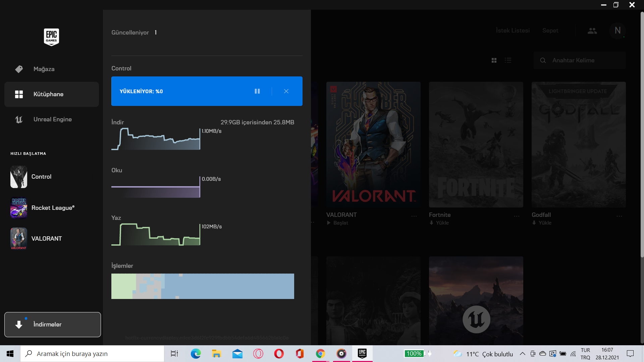Click the Epic Games logo
This screenshot has width=644, height=362.
[51, 37]
